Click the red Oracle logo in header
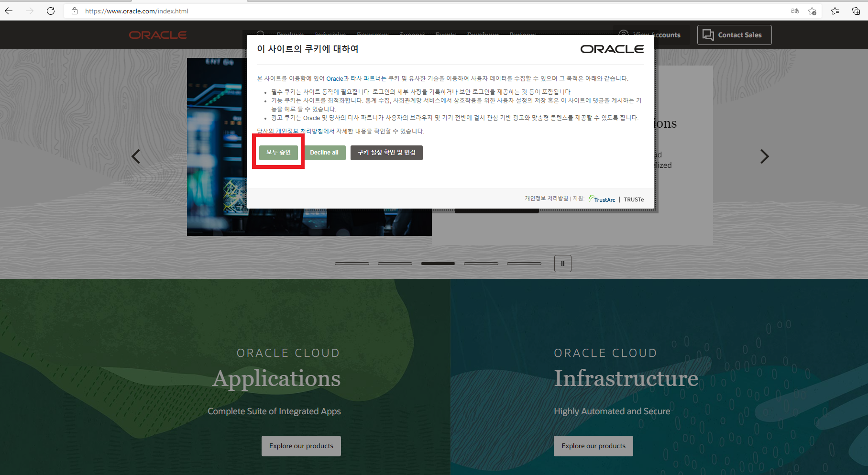This screenshot has height=475, width=868. (x=158, y=35)
